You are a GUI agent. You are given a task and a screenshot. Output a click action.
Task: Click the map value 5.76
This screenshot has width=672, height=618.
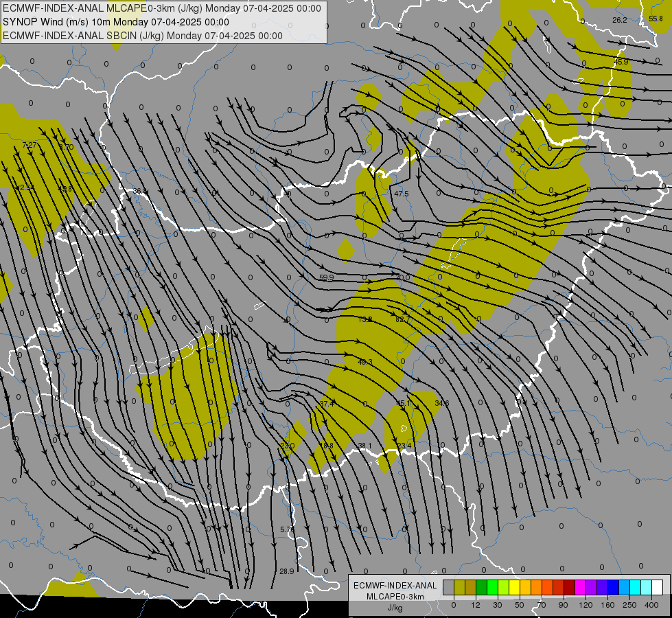[287, 530]
